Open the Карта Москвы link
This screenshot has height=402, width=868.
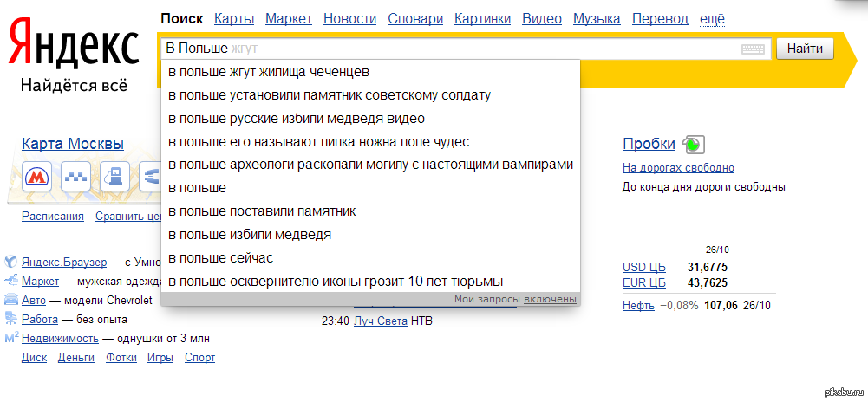pos(73,144)
